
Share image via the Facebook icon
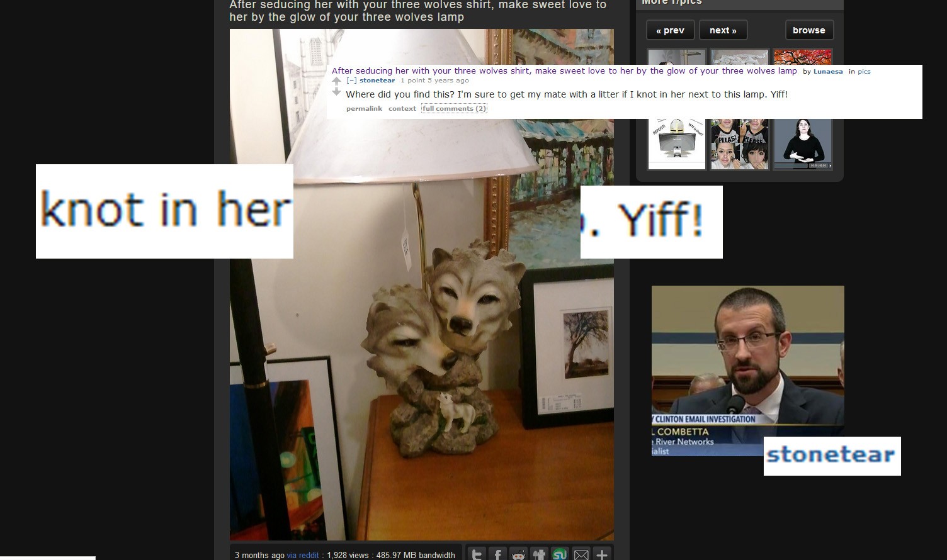coord(498,555)
